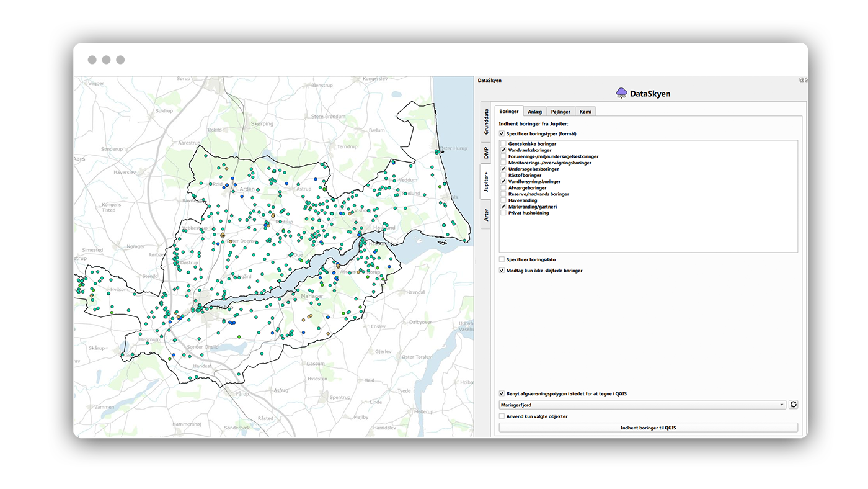Screen dimensions: 868x489
Task: Open the Grunddata side tab
Action: (487, 122)
